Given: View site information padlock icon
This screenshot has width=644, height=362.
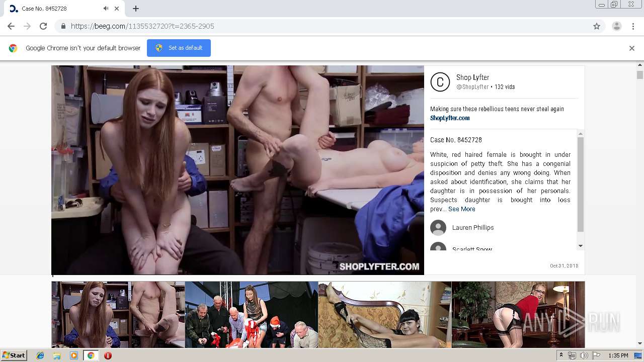Looking at the screenshot, I should (x=63, y=26).
